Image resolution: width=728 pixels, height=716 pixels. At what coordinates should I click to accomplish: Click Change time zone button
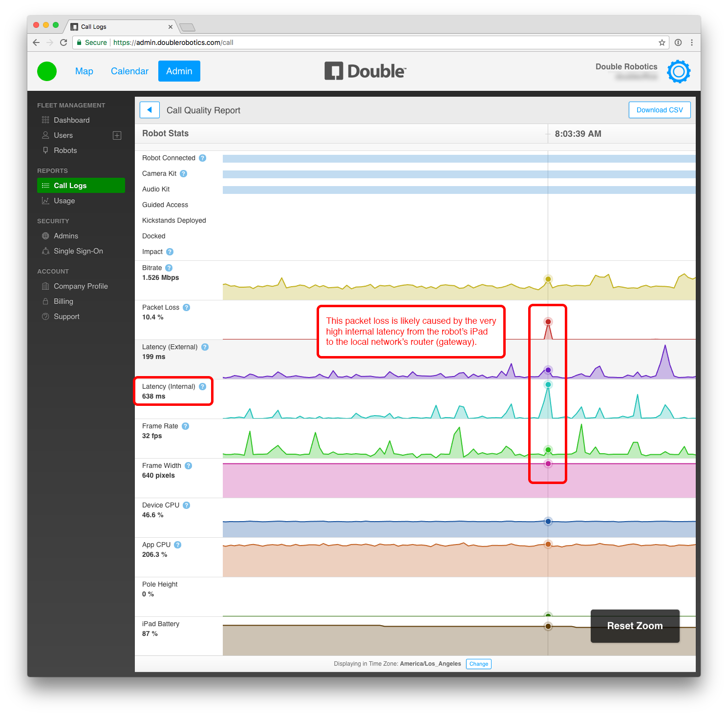478,664
